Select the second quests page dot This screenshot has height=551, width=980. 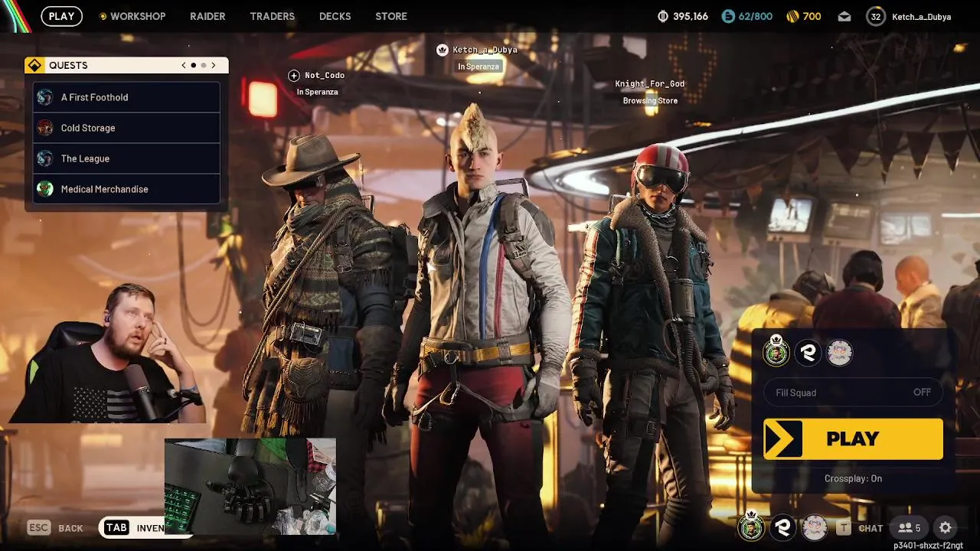(204, 65)
